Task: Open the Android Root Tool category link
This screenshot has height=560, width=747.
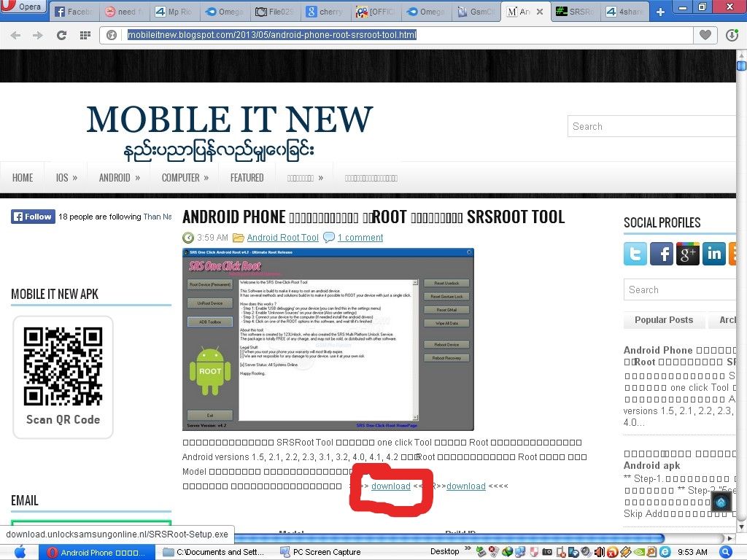Action: tap(282, 238)
